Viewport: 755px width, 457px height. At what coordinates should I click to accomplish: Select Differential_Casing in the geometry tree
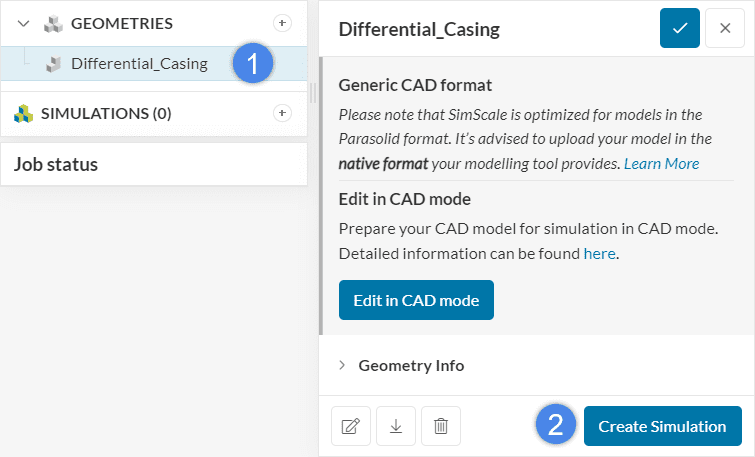coord(139,64)
